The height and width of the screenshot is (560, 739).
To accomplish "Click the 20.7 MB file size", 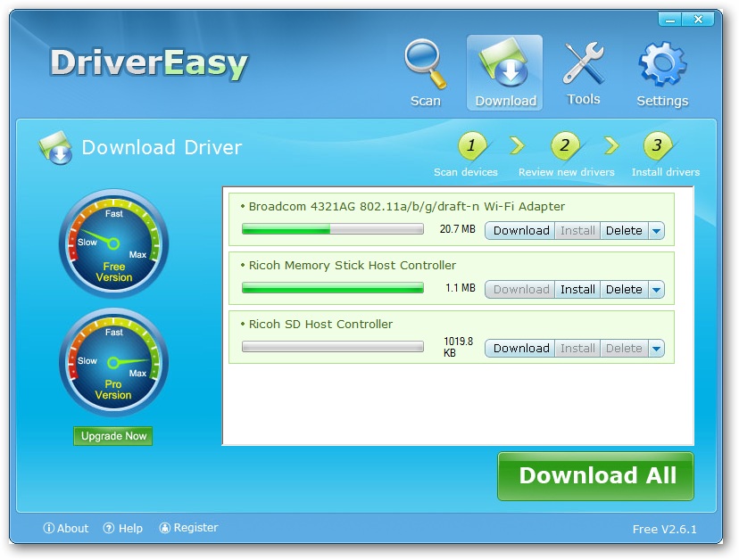I will 457,229.
